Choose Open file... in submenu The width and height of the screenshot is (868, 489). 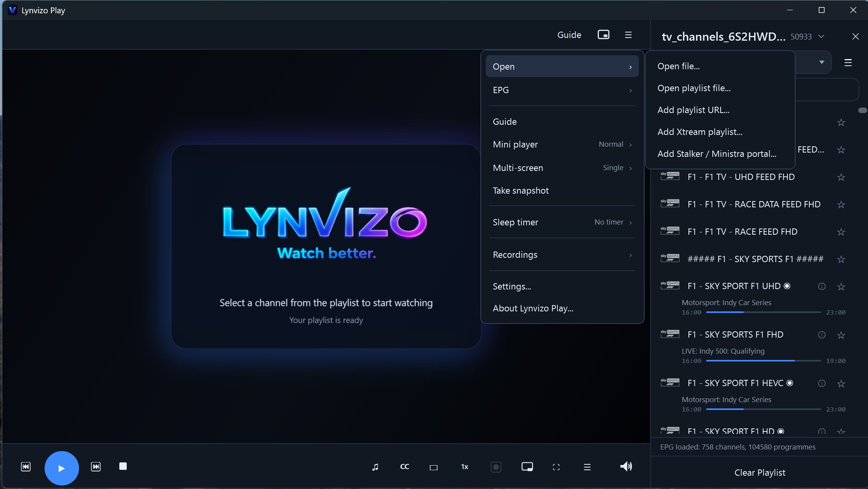[x=720, y=66]
